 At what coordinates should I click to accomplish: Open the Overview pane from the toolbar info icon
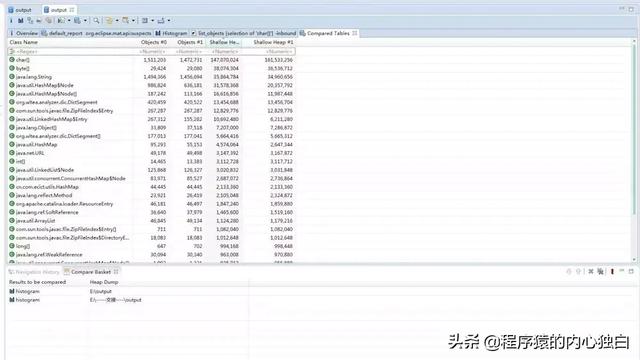coord(11,20)
